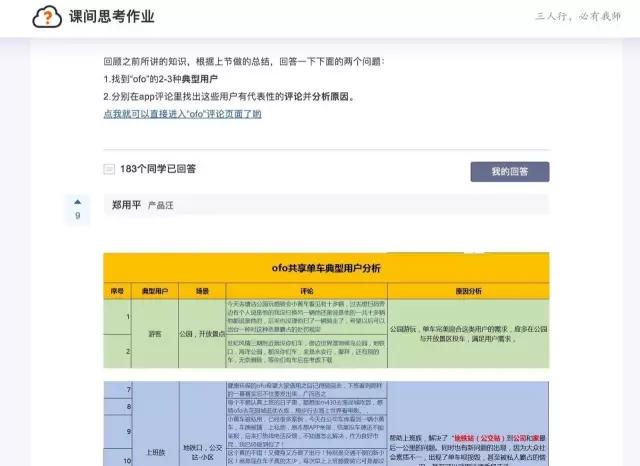Click the slogan 三人行，必有我师
The image size is (640, 466).
(578, 16)
